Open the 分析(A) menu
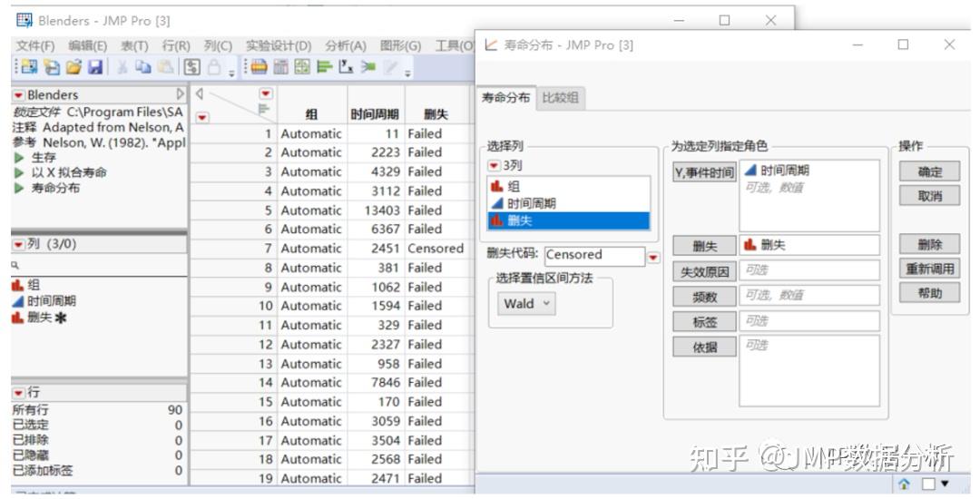Screen dimensions: 980x499 point(346,46)
